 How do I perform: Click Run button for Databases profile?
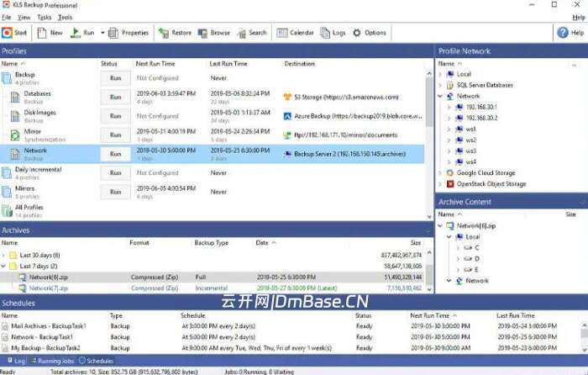point(116,97)
